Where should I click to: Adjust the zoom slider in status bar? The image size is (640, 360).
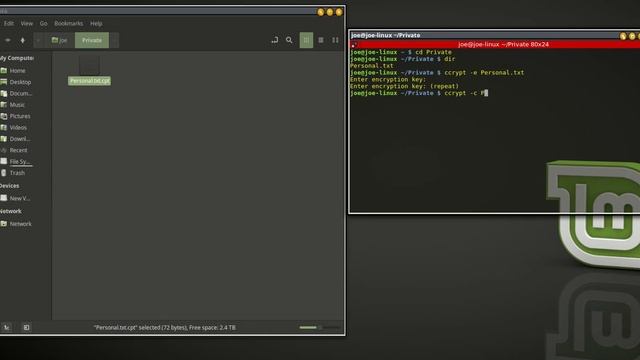[x=320, y=327]
